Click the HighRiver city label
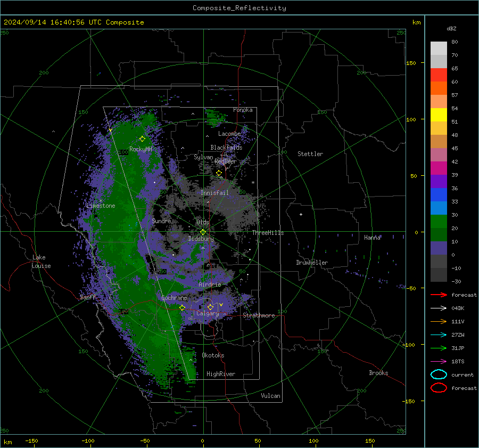This screenshot has height=448, width=479. click(221, 374)
